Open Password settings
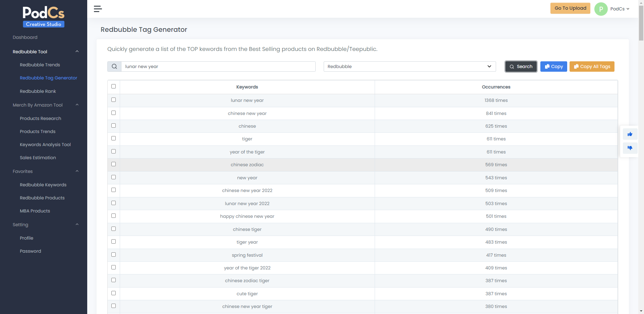 point(31,251)
